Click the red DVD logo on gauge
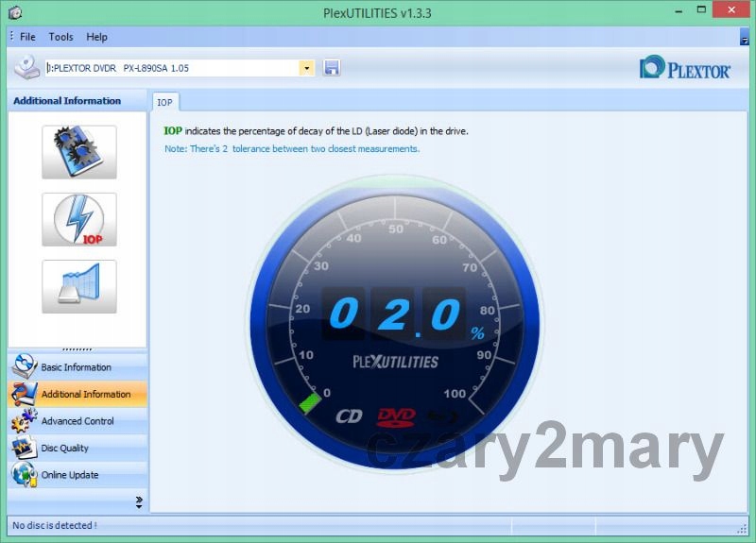The height and width of the screenshot is (543, 756). [x=396, y=416]
